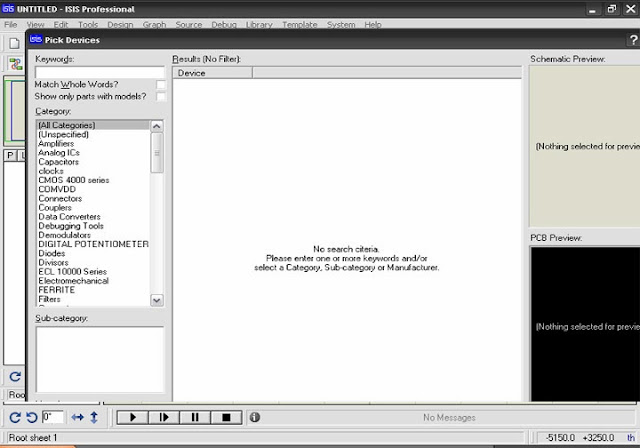This screenshot has width=640, height=448.
Task: Click the info icon next to No Messages
Action: 255,417
